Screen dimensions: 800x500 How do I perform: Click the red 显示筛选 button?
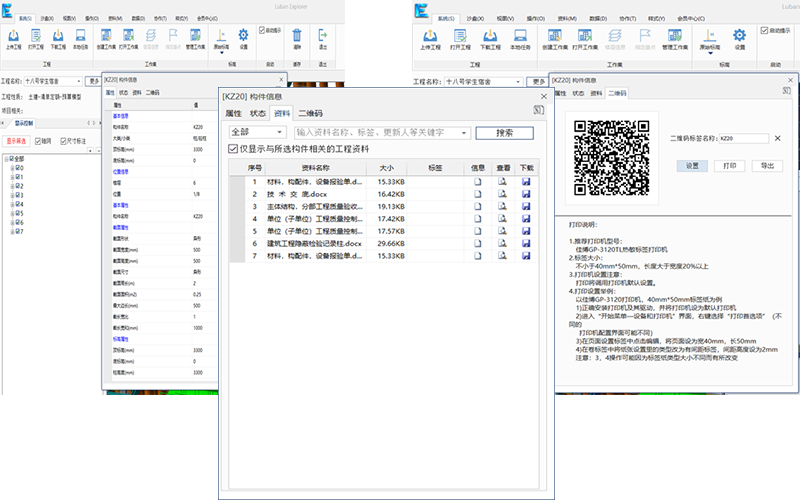16,141
